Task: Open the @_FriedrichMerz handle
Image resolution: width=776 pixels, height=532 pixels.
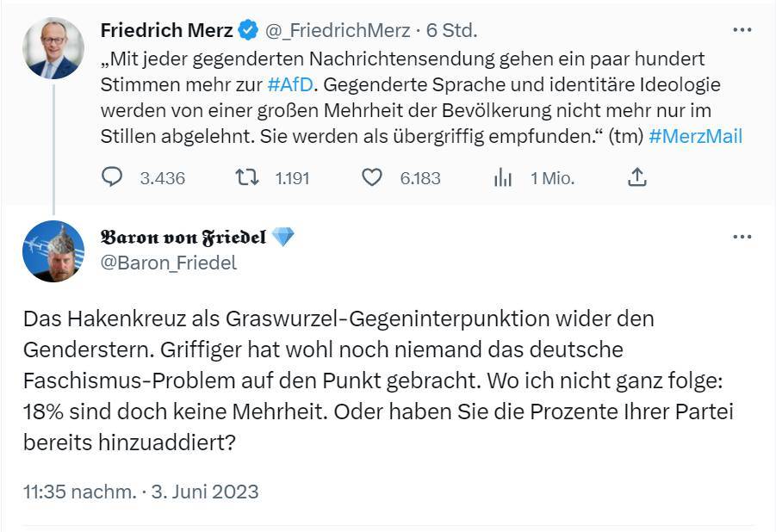Action: (x=338, y=31)
